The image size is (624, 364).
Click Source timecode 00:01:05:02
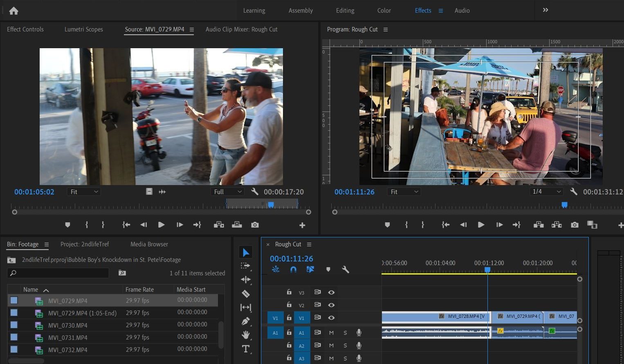(34, 192)
